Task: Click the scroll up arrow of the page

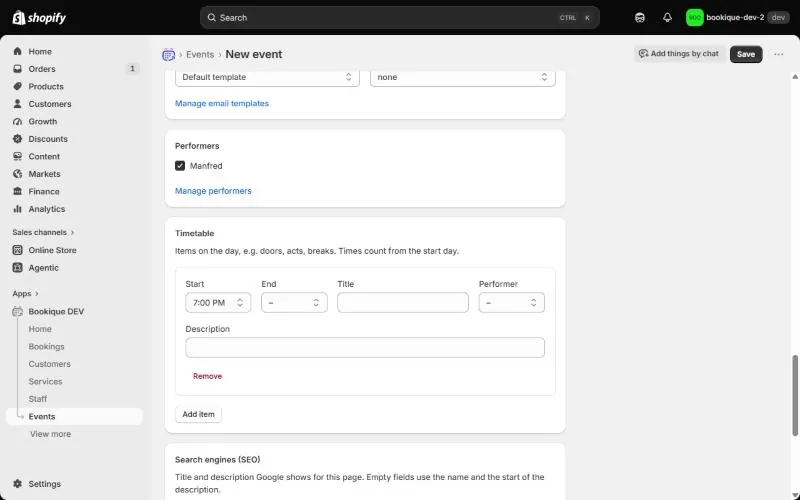Action: (795, 77)
